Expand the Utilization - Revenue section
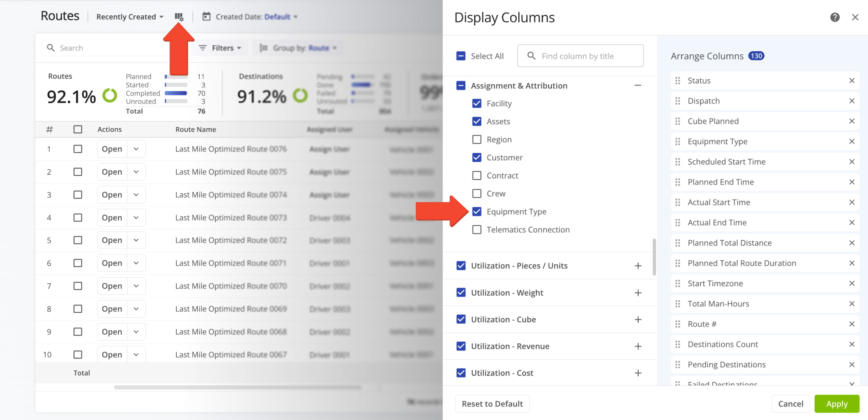Image resolution: width=868 pixels, height=420 pixels. [x=638, y=346]
